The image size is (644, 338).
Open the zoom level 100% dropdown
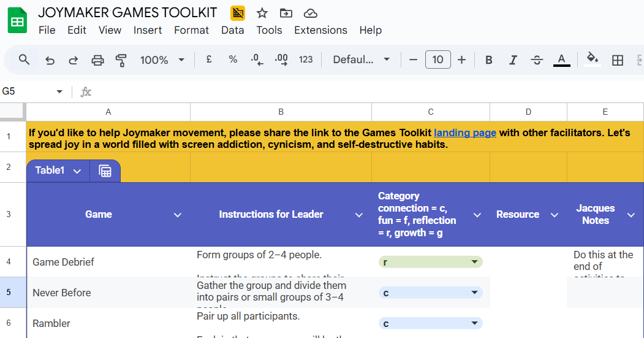tap(162, 60)
